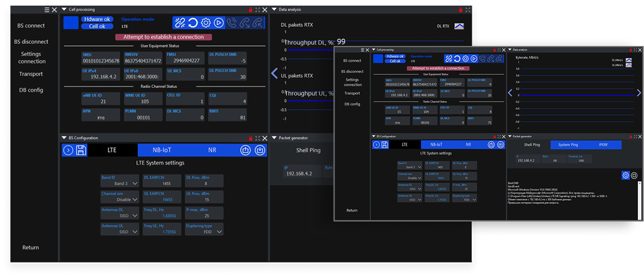
Task: Click the stop icon beside the Packet generator gear
Action: click(x=634, y=176)
